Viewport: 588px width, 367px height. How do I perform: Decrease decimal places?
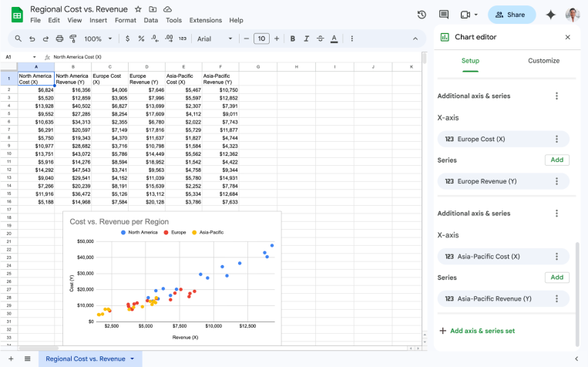(155, 39)
